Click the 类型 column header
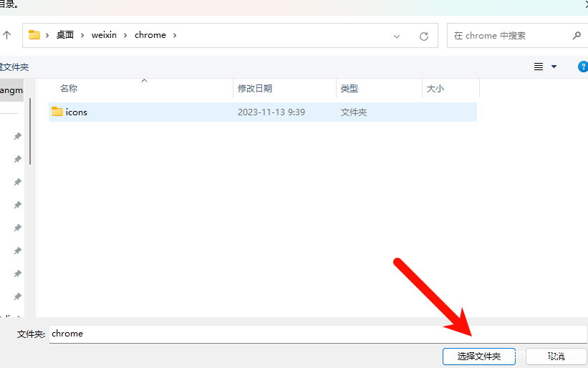This screenshot has height=368, width=588. pyautogui.click(x=350, y=88)
